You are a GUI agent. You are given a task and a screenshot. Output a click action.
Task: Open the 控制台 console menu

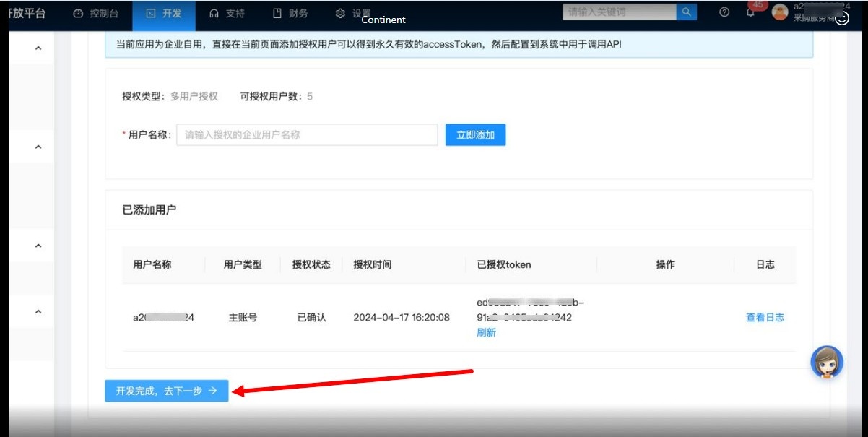pyautogui.click(x=96, y=13)
